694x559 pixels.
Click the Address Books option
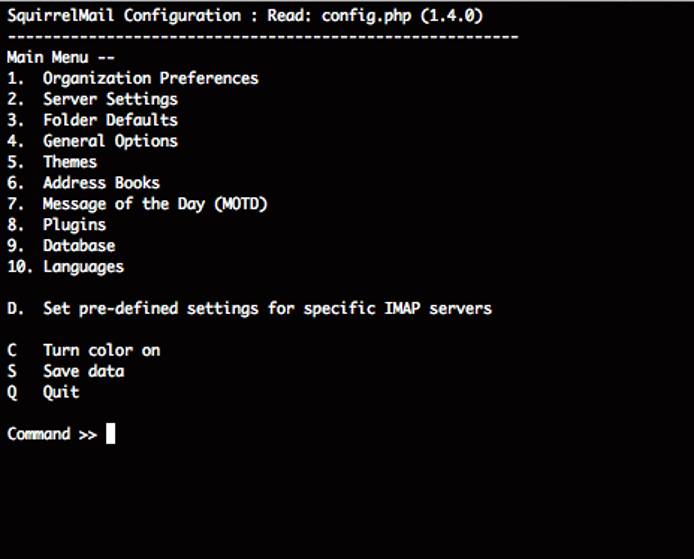point(101,183)
